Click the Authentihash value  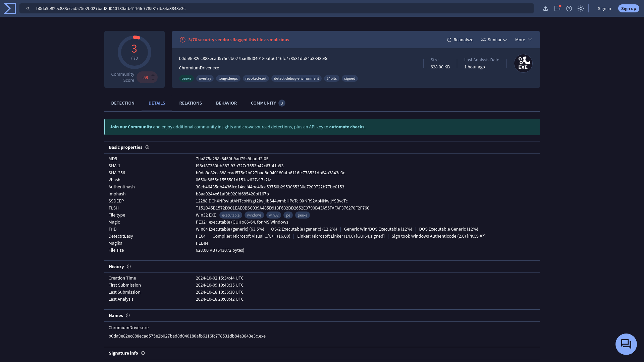(270, 187)
